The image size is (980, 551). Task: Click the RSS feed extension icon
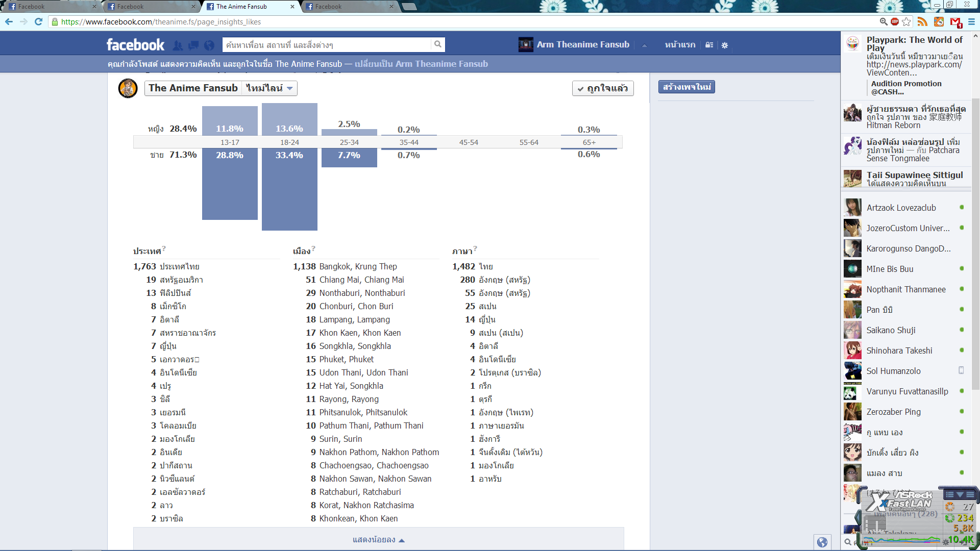click(922, 21)
